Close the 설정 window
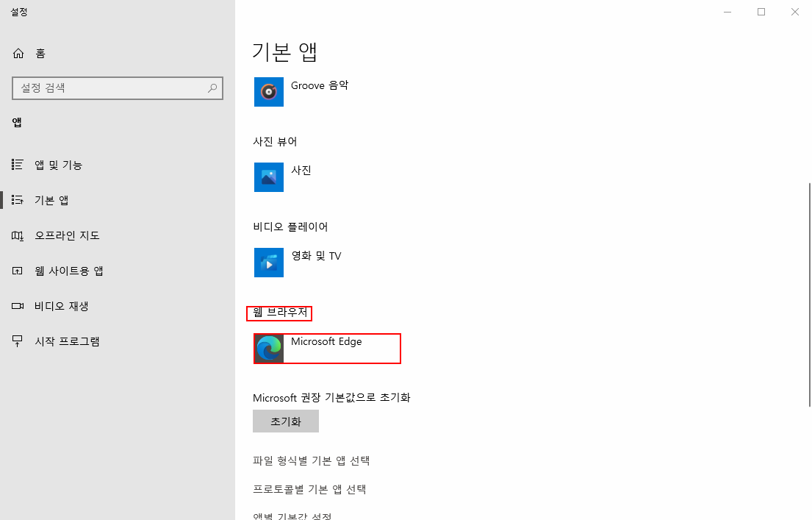This screenshot has height=520, width=812. [x=795, y=12]
